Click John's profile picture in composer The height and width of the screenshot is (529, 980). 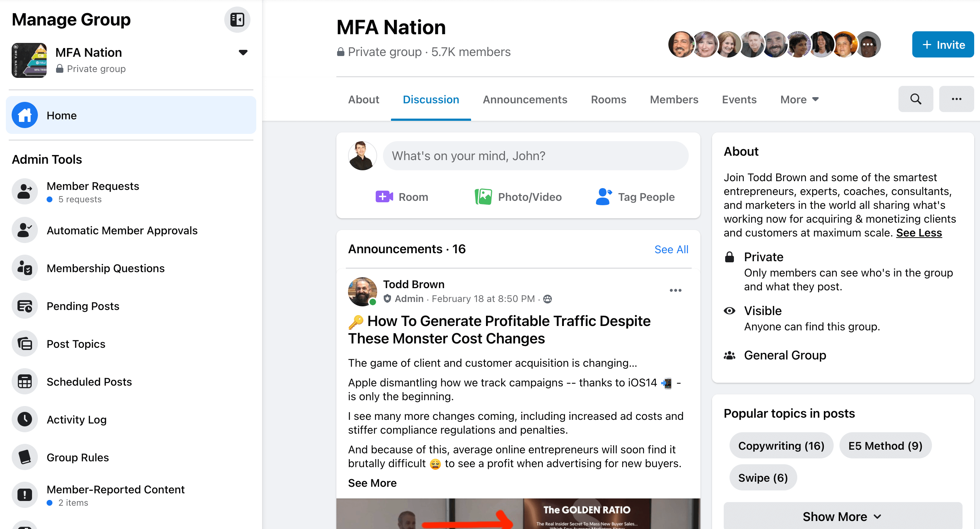tap(362, 156)
